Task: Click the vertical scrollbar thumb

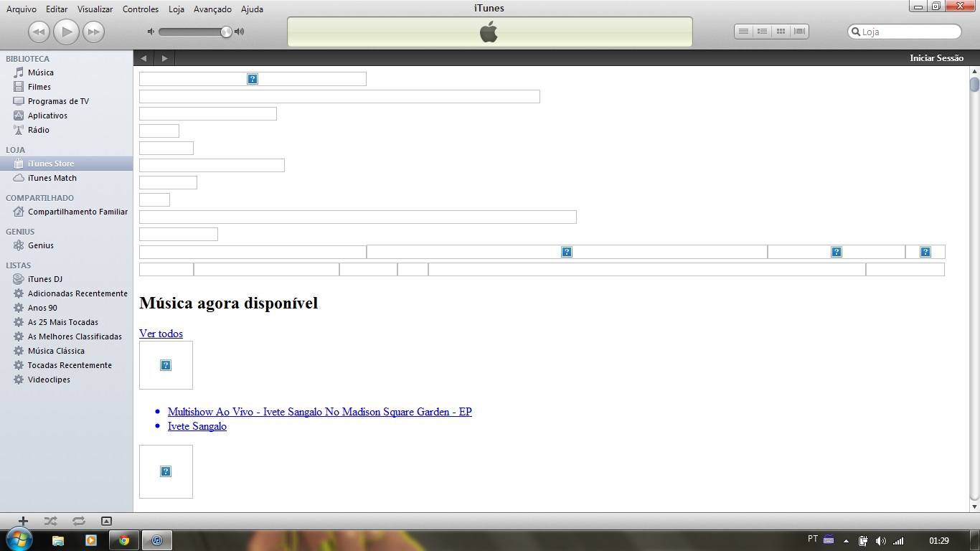Action: click(x=974, y=85)
